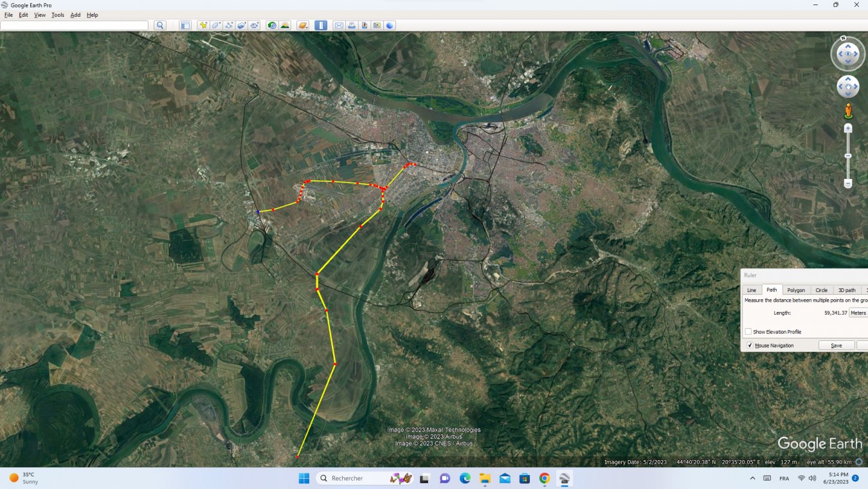868x489 pixels.
Task: Open the planet switcher dropdown icon
Action: [303, 26]
